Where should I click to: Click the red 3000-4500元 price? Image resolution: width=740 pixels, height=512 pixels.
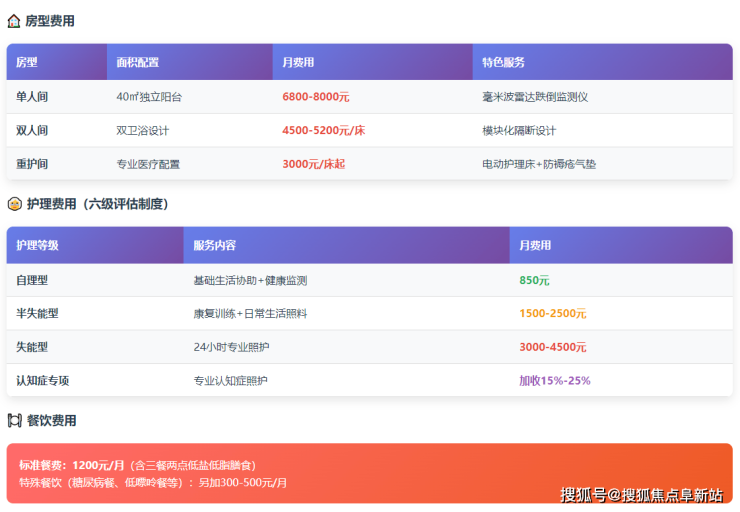[553, 347]
